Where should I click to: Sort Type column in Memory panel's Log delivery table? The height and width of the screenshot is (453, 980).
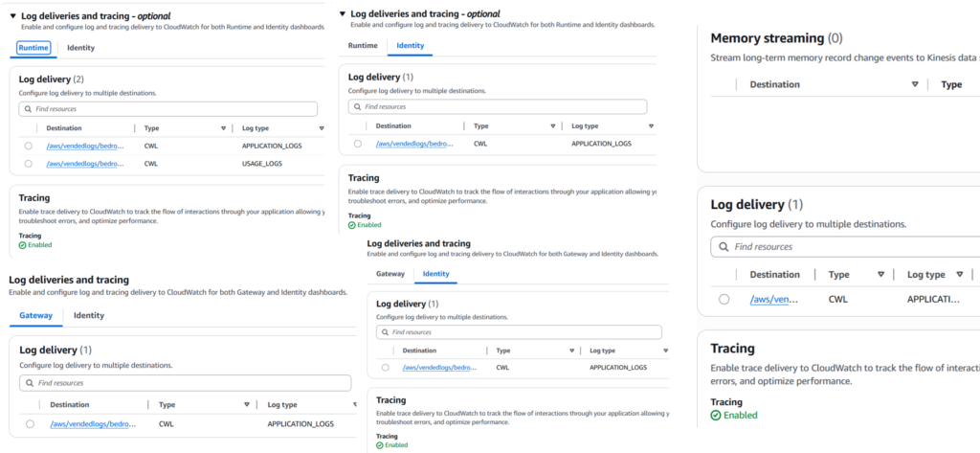[881, 275]
